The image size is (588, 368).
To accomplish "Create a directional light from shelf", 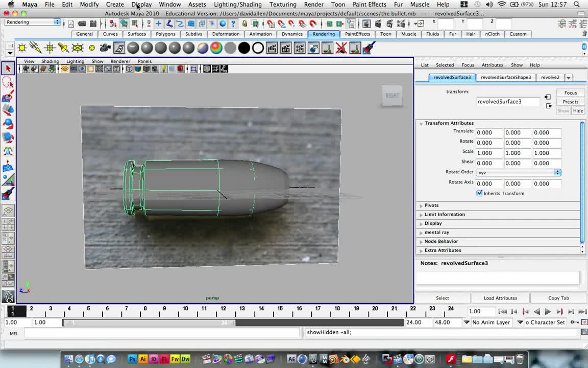I will click(x=36, y=48).
